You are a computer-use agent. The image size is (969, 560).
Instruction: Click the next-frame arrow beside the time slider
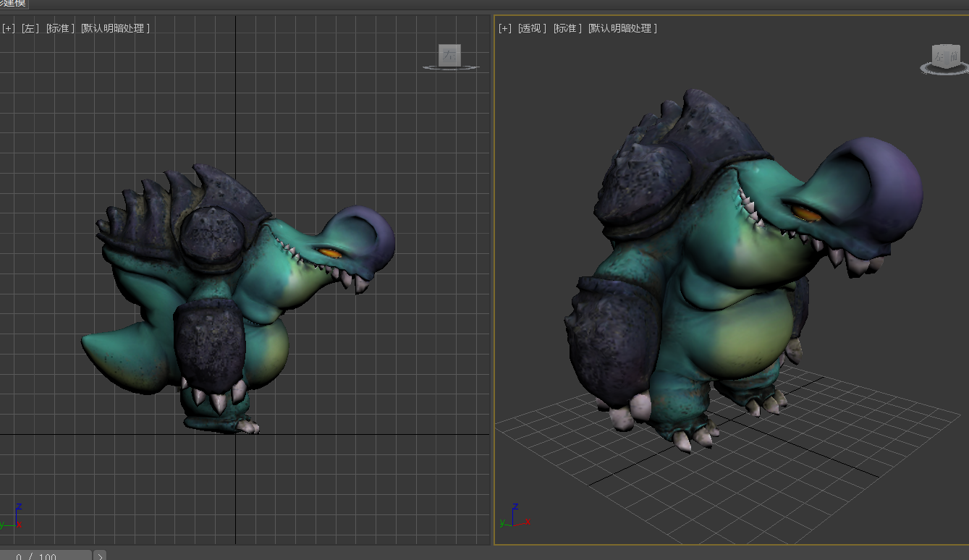click(x=100, y=556)
